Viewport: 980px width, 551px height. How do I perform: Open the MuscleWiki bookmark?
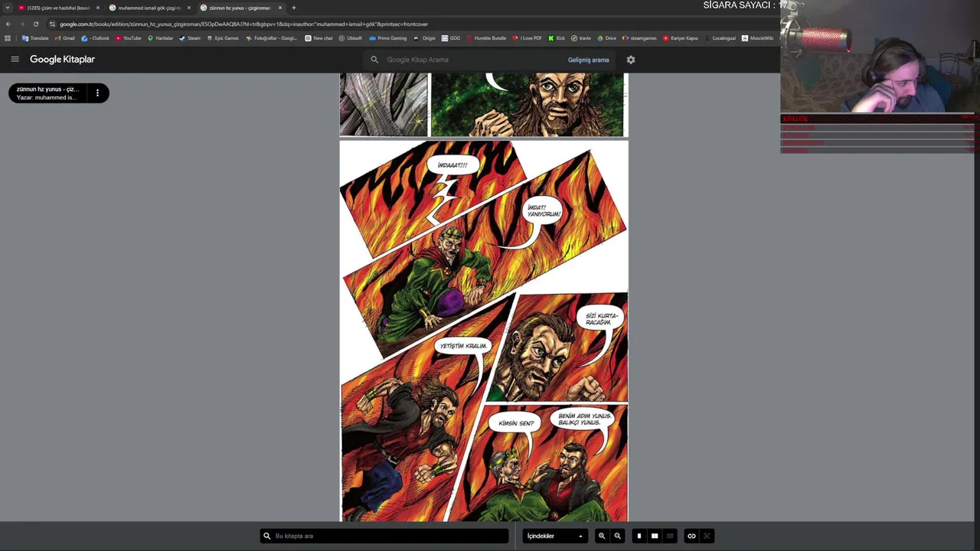(x=757, y=38)
